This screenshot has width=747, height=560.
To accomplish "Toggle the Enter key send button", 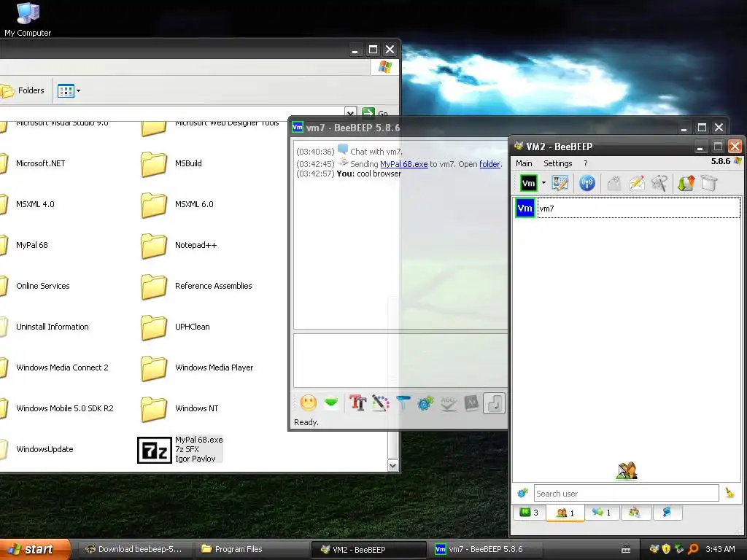I will (x=494, y=403).
